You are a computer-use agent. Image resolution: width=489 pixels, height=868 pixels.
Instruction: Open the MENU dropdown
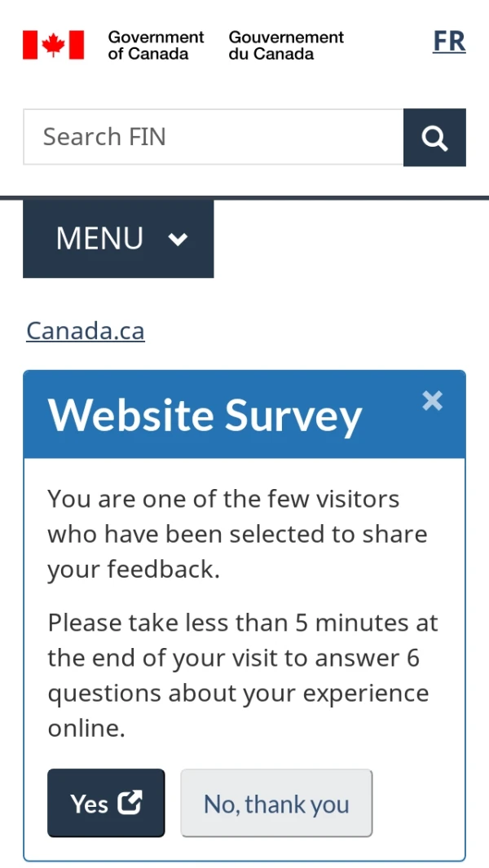click(118, 239)
